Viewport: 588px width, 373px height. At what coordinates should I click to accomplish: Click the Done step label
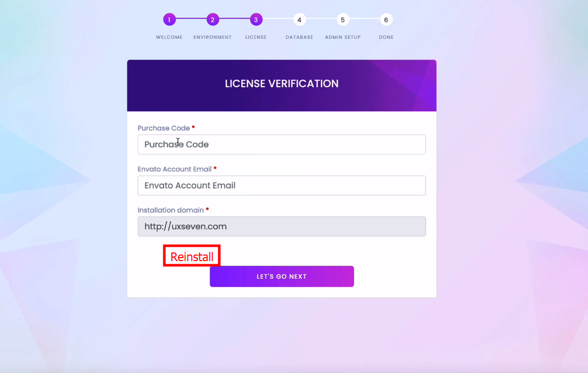[x=386, y=37]
